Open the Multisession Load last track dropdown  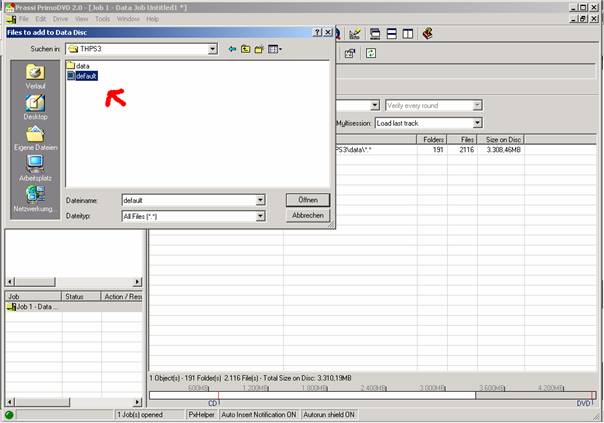[x=477, y=123]
